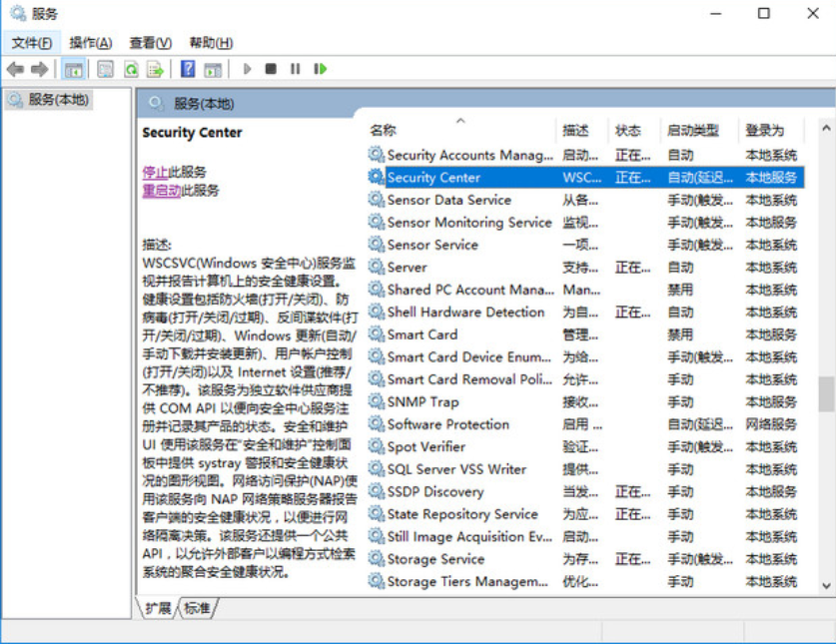836x644 pixels.
Task: Open the 操作 menu
Action: 88,42
